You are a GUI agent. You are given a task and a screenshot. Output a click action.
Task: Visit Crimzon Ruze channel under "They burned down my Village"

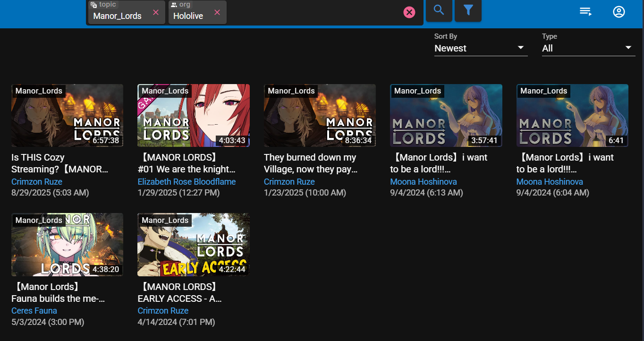(x=289, y=182)
